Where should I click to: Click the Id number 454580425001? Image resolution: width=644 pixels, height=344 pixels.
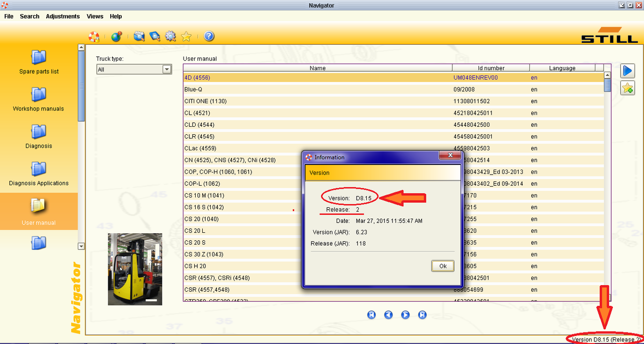[473, 137]
